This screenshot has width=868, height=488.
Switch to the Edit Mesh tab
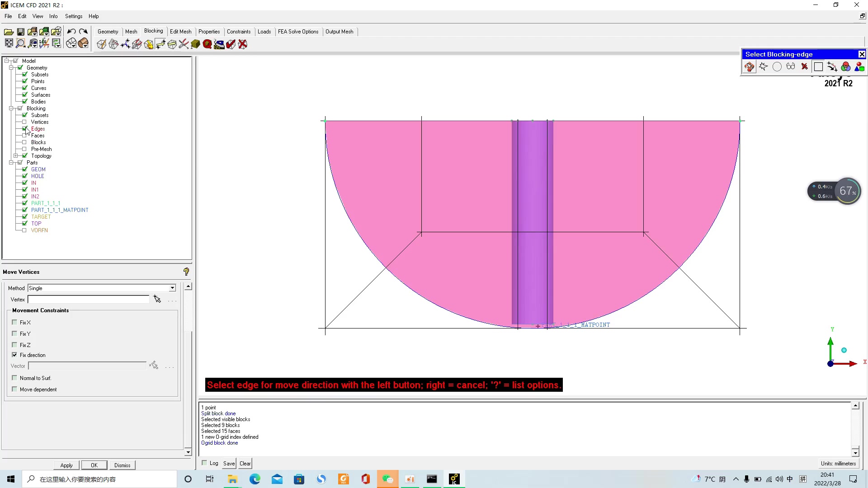180,32
